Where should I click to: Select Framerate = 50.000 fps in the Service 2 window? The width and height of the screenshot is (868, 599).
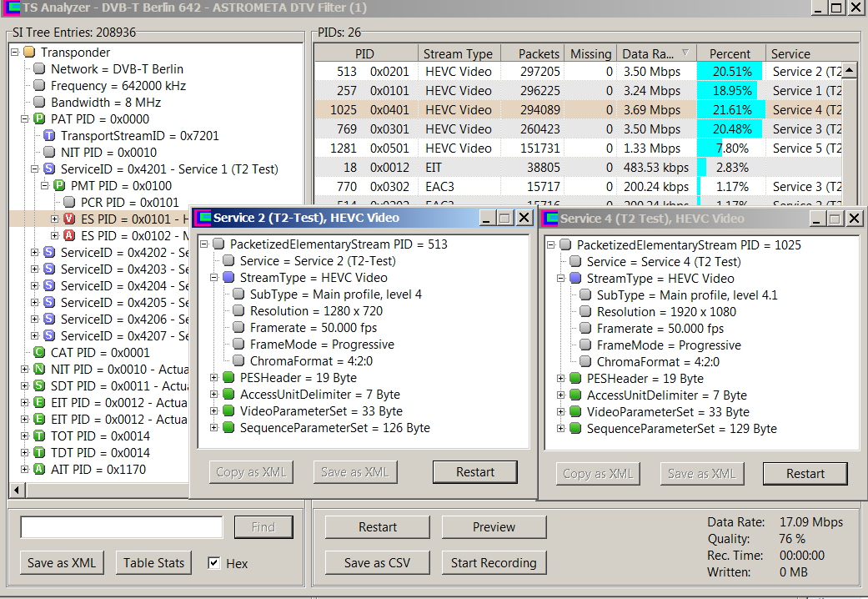[x=314, y=328]
